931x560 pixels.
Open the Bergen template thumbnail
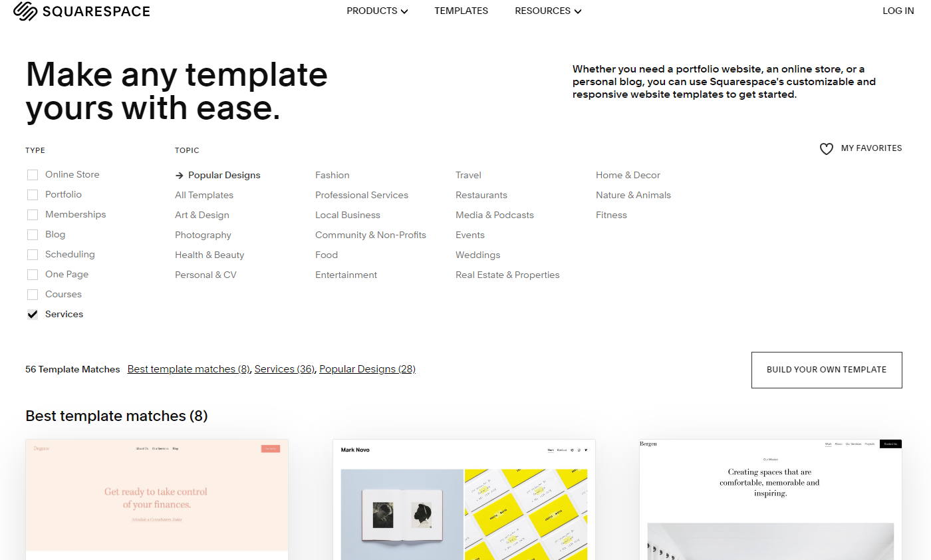point(771,499)
